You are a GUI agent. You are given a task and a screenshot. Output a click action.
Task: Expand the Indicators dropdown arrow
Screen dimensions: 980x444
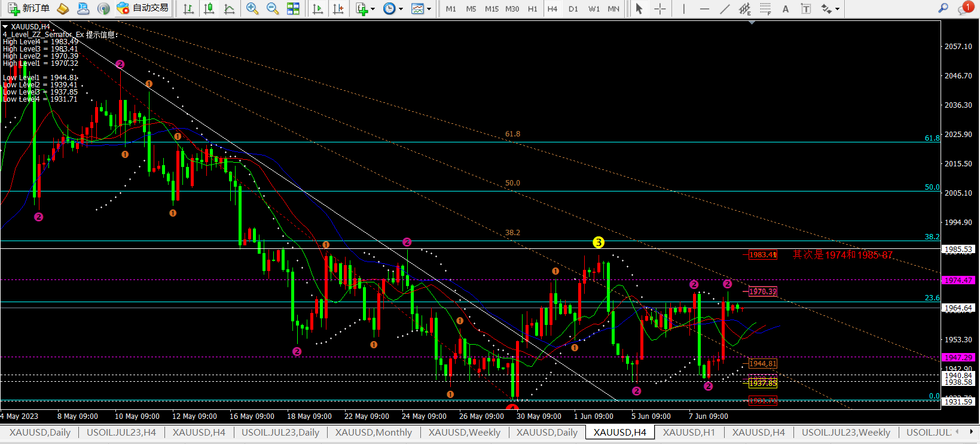[x=373, y=9]
